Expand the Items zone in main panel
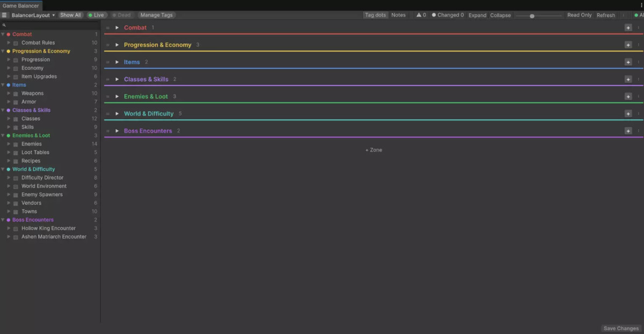Image resolution: width=644 pixels, height=334 pixels. pyautogui.click(x=117, y=62)
